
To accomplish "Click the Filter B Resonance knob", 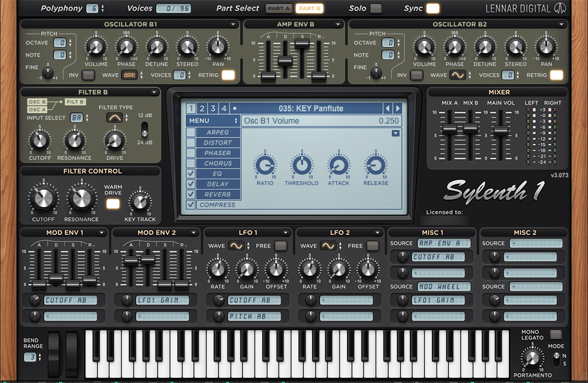I will point(74,141).
